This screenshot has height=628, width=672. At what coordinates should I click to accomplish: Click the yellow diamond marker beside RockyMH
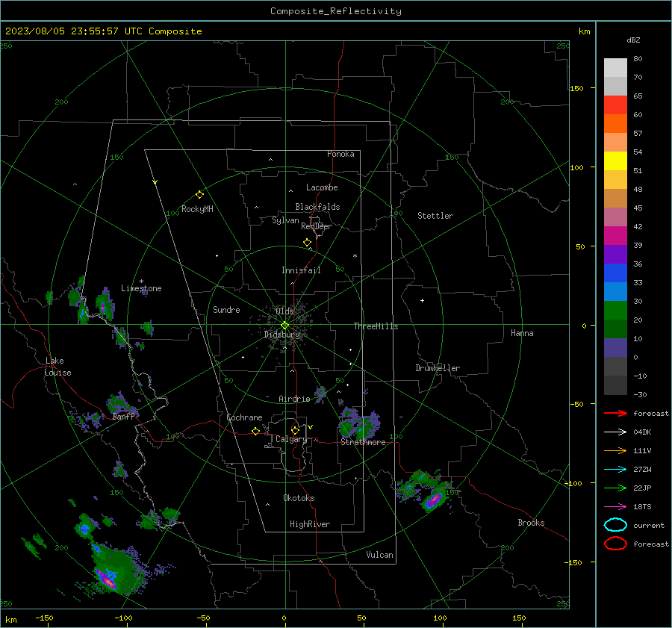[x=199, y=195]
